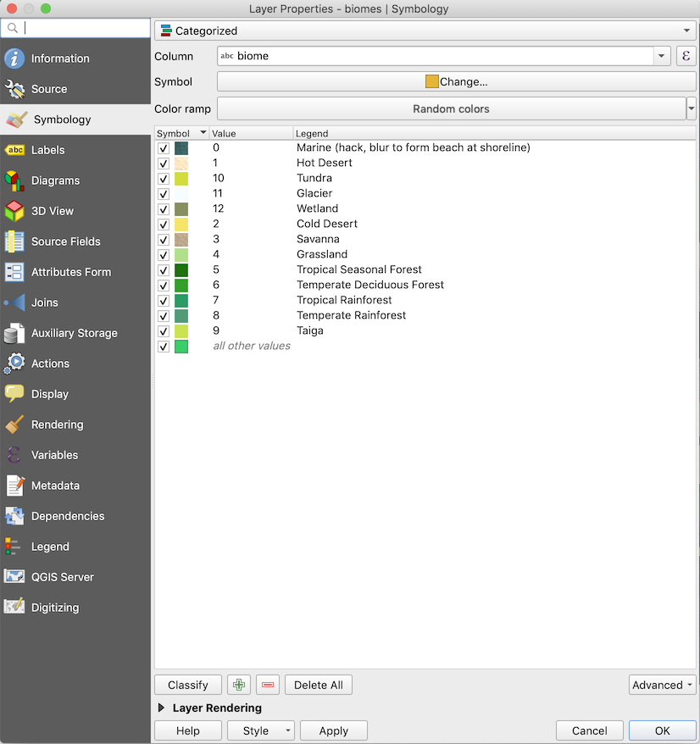The image size is (700, 744).
Task: Go to the Metadata tab
Action: click(55, 486)
